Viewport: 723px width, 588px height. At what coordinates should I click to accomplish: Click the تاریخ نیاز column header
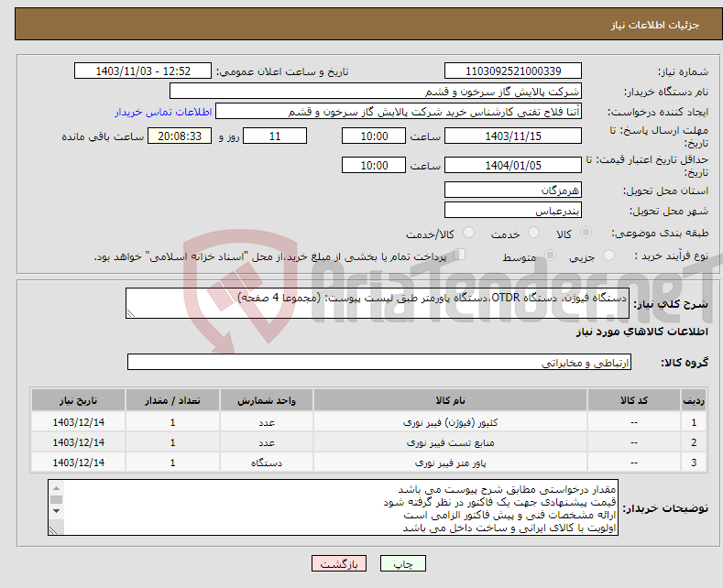click(x=79, y=400)
